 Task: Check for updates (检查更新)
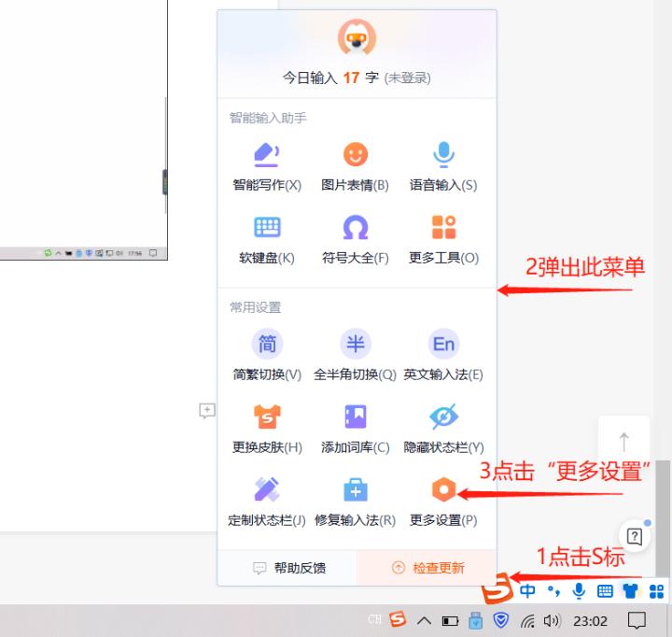coord(427,568)
